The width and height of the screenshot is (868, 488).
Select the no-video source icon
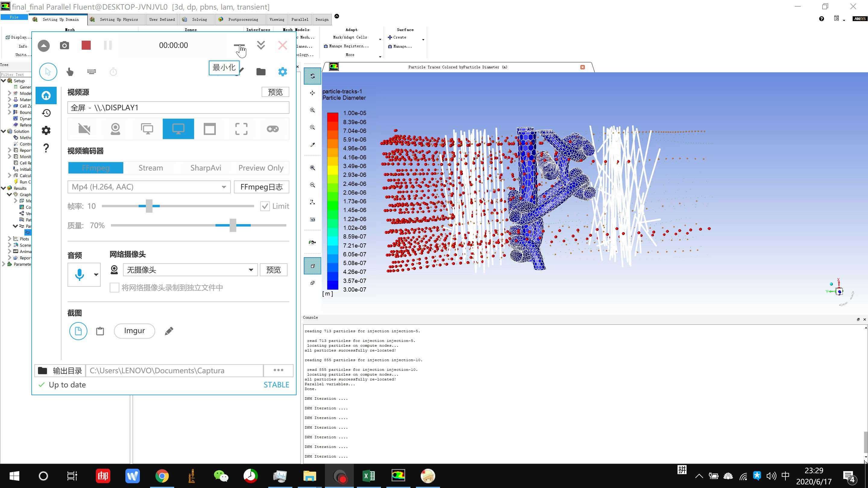pyautogui.click(x=84, y=129)
